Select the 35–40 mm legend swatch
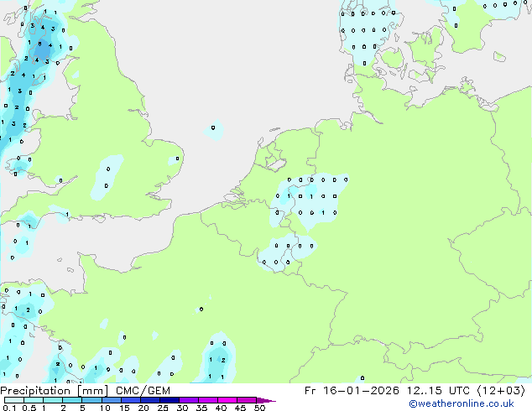The height and width of the screenshot is (411, 532). (x=207, y=400)
